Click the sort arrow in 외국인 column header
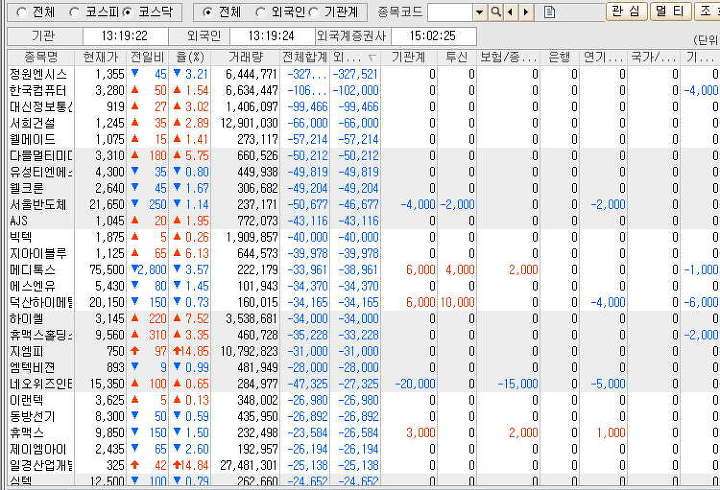The width and height of the screenshot is (720, 490). point(372,58)
